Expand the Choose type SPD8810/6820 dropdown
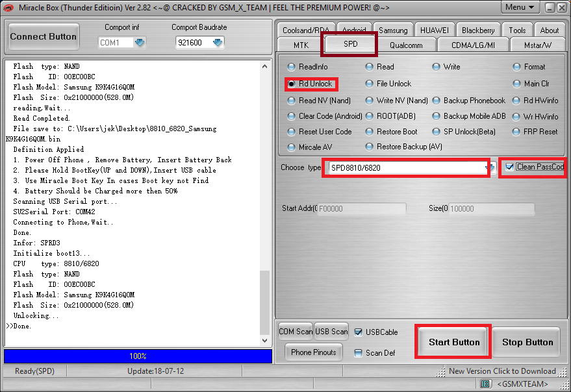 [490, 168]
